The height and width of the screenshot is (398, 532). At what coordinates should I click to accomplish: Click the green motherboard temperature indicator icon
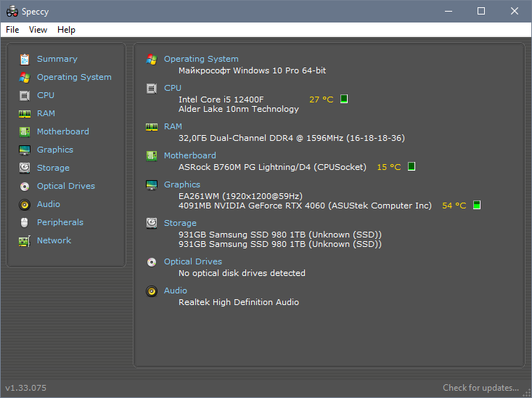(412, 166)
